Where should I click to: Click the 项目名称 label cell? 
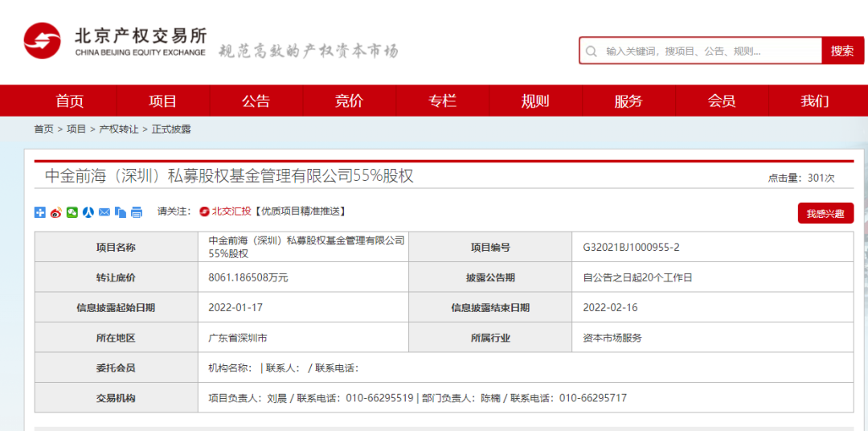coord(117,247)
